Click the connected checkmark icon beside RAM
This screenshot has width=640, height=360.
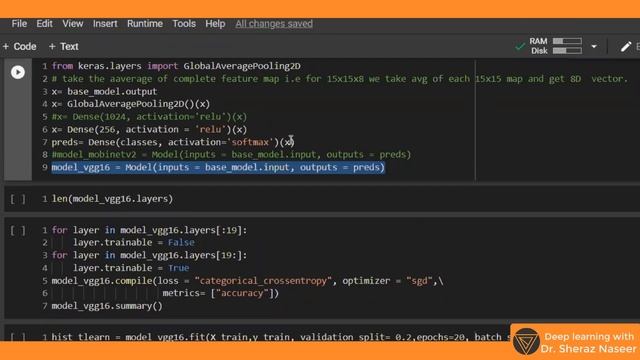520,46
